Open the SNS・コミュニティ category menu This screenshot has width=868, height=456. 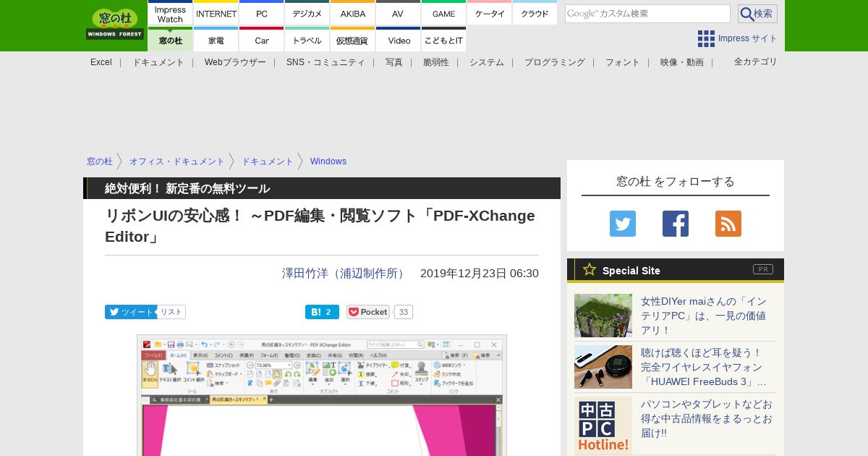[325, 62]
